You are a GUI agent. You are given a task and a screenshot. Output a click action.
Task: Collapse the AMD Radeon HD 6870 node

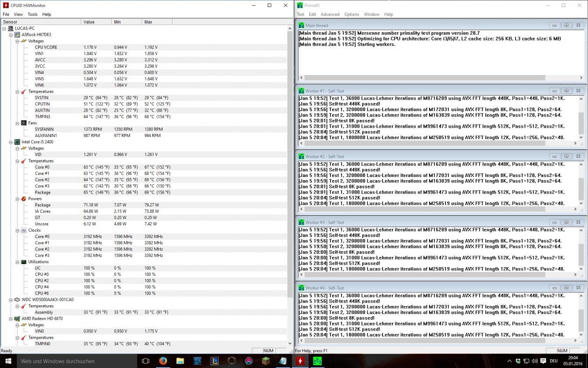11,318
